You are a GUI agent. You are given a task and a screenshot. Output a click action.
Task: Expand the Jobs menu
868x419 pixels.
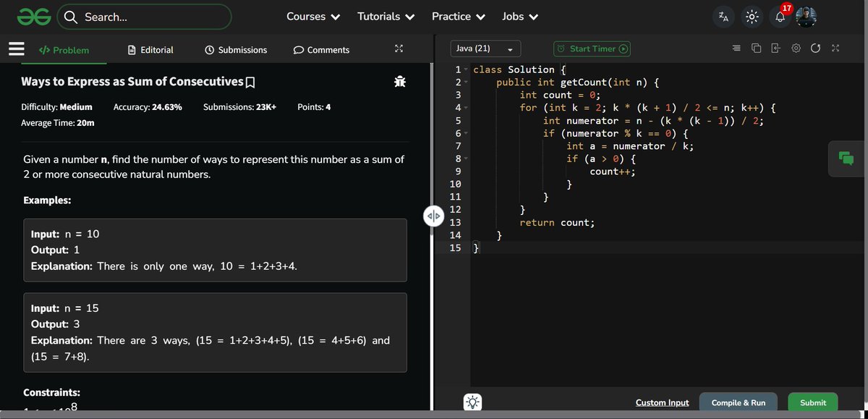pos(520,16)
